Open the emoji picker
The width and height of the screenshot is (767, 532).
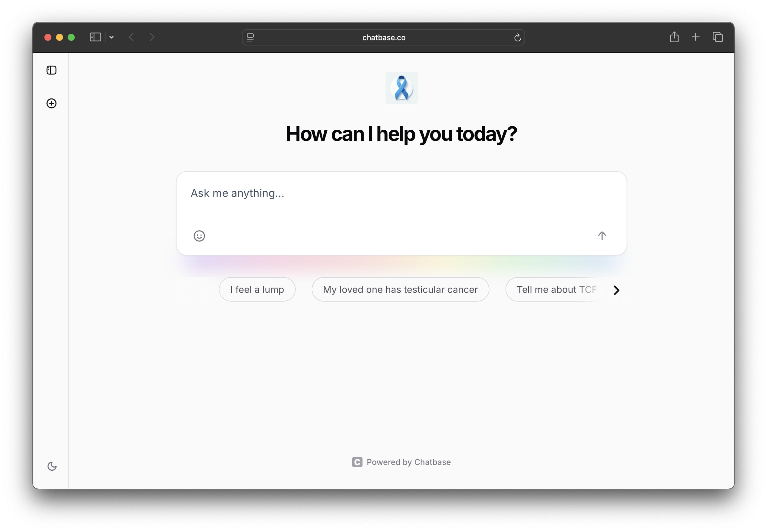[199, 236]
